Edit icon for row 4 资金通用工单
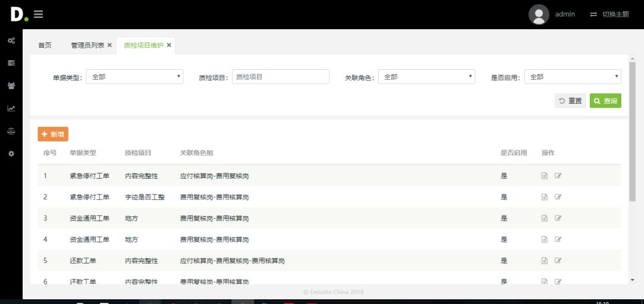 click(558, 240)
